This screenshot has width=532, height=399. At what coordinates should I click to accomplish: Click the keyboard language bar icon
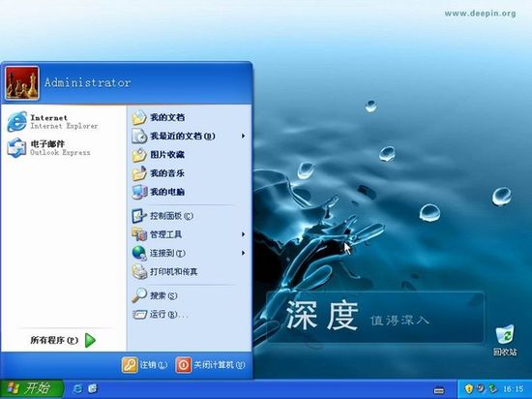coord(439,390)
